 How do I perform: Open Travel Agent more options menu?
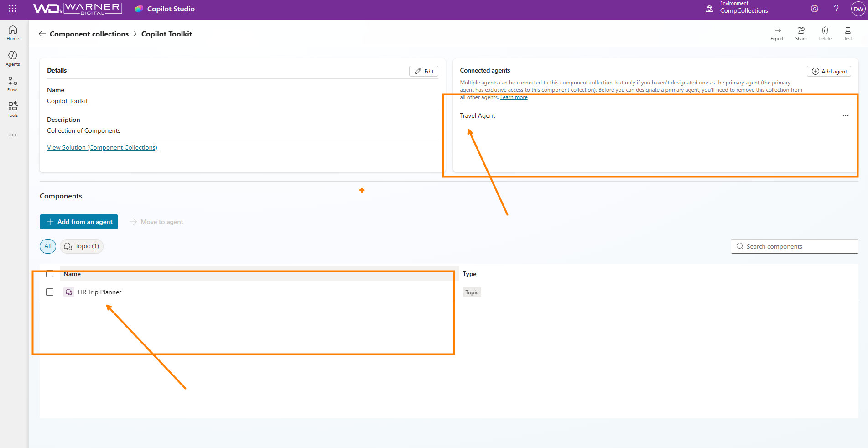pyautogui.click(x=845, y=115)
